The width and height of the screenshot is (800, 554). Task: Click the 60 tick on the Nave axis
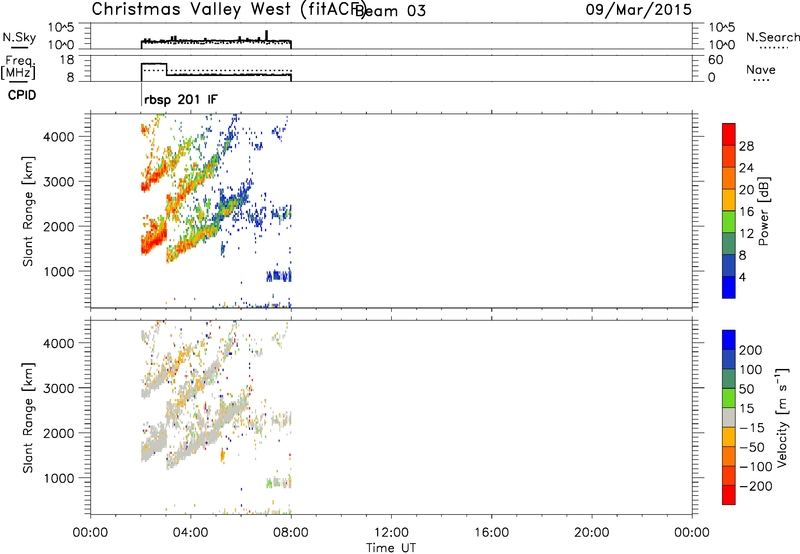[x=716, y=60]
